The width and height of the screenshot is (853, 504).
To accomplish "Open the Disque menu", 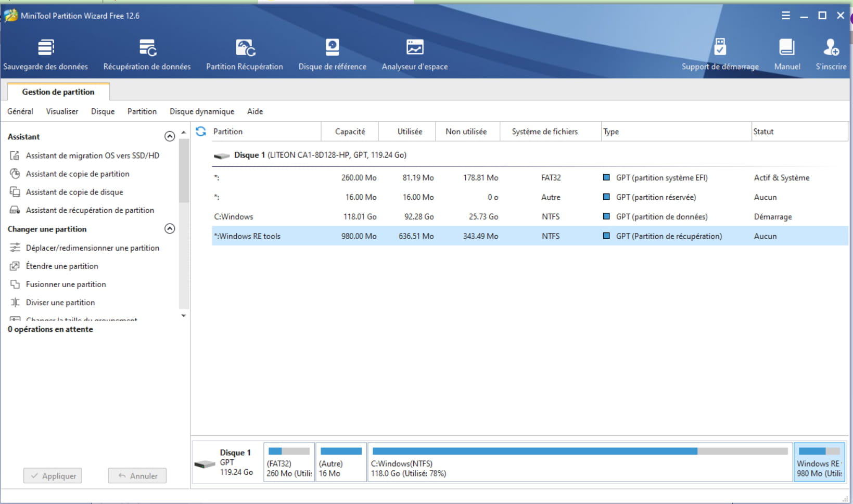I will pyautogui.click(x=103, y=111).
